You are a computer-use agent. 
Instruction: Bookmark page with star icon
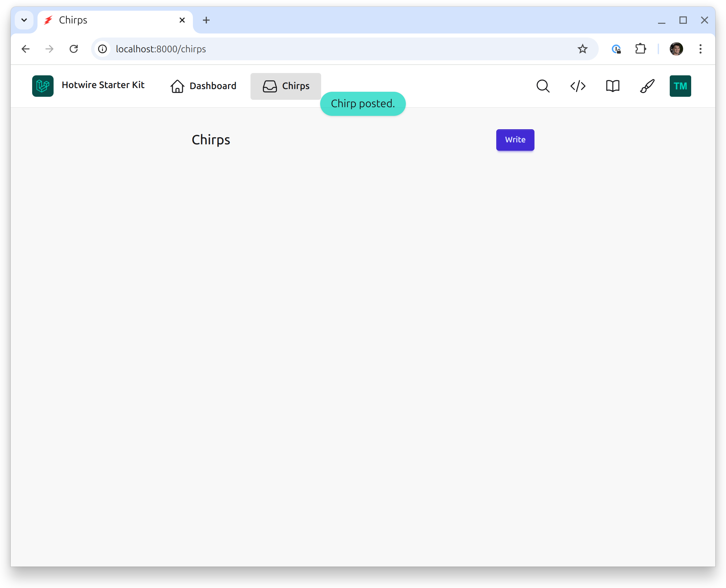(x=582, y=49)
